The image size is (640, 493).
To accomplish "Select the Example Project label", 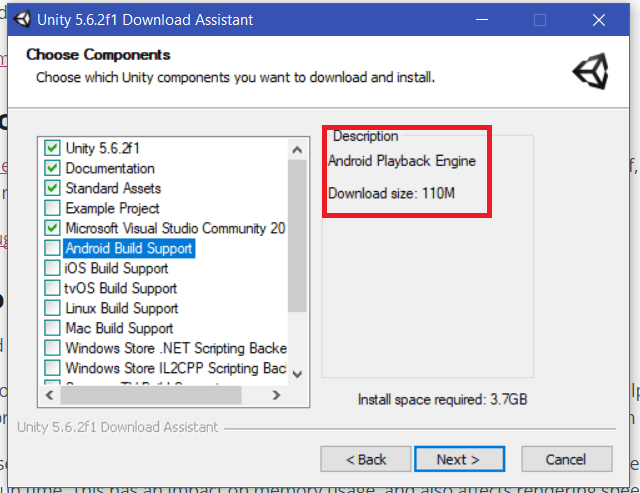I will click(112, 208).
